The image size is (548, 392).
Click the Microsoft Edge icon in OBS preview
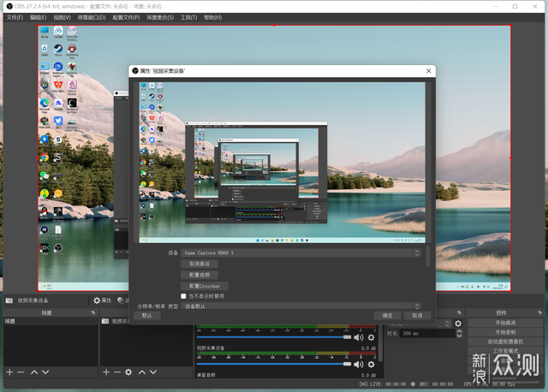(45, 103)
